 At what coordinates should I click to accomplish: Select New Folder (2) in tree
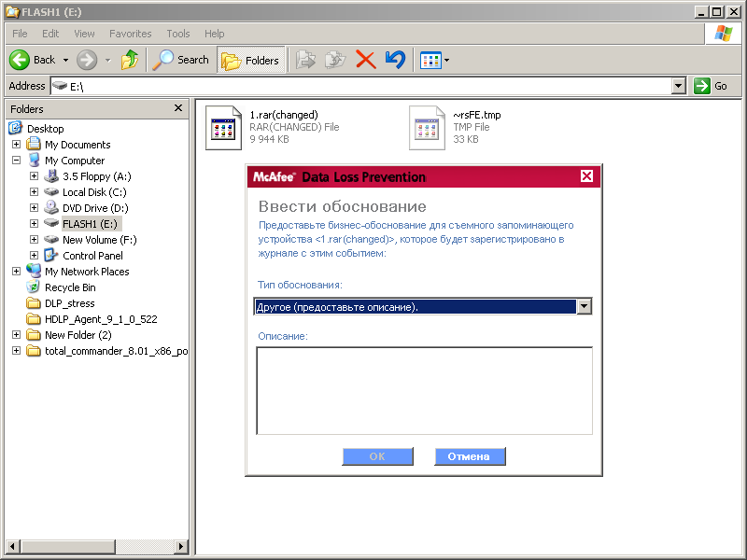click(78, 335)
